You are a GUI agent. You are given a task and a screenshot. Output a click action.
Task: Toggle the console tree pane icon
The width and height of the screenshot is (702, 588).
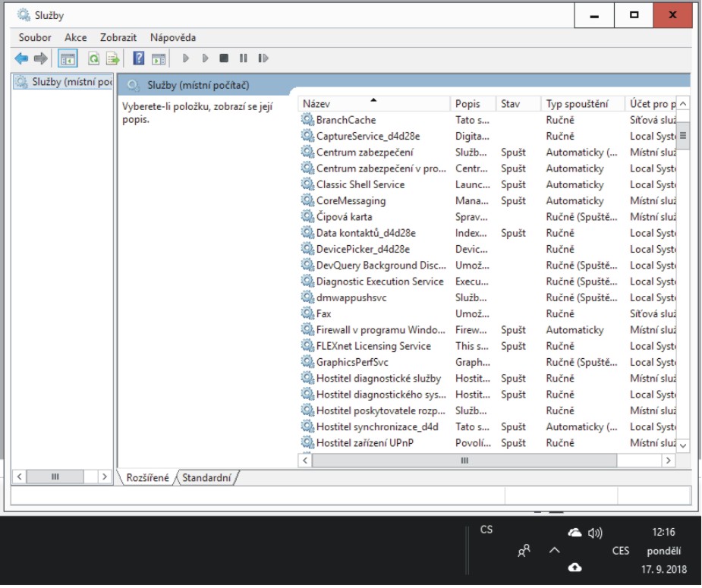[x=67, y=58]
